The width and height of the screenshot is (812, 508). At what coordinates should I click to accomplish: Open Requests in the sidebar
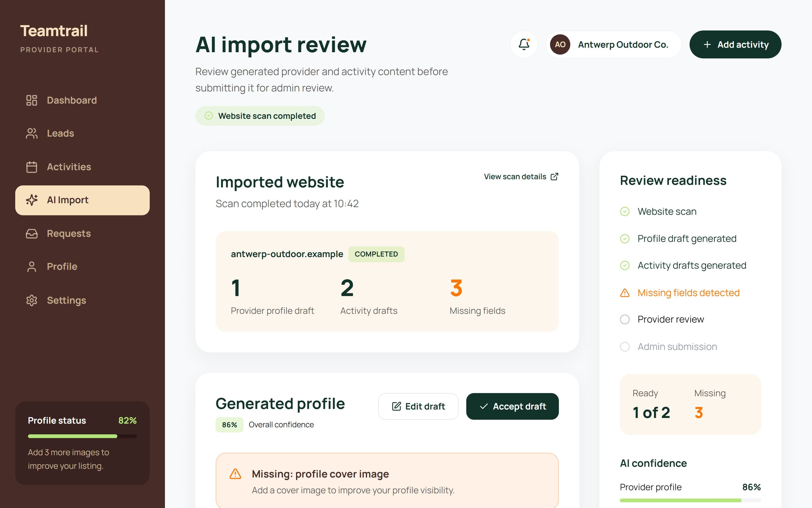coord(82,233)
